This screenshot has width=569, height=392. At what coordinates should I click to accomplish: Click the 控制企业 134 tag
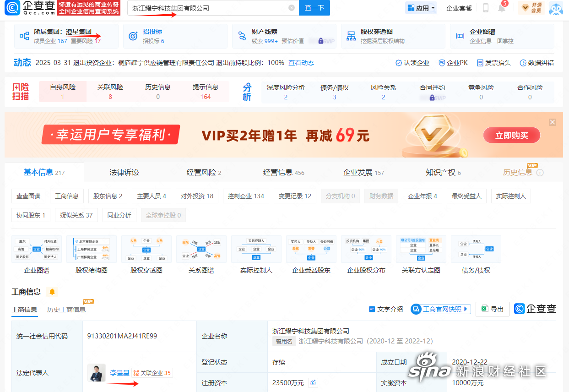point(246,196)
